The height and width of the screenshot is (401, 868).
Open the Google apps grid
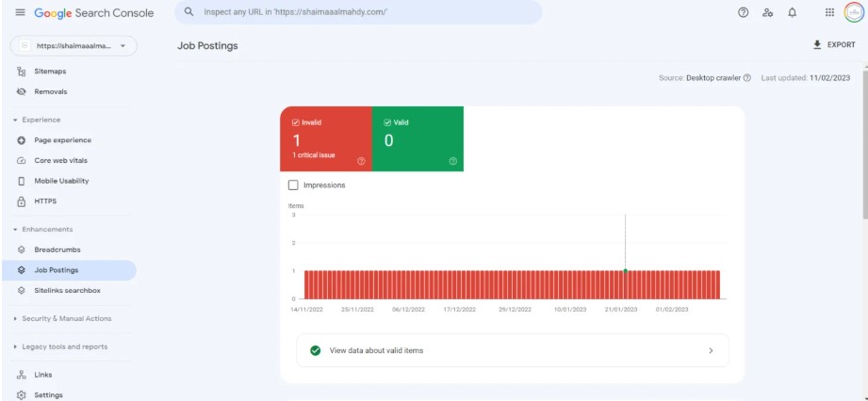[829, 12]
